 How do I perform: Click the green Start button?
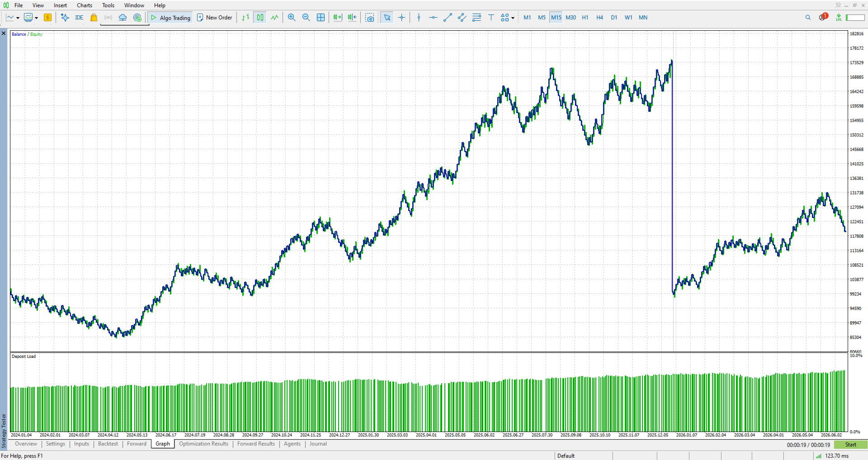[x=850, y=445]
